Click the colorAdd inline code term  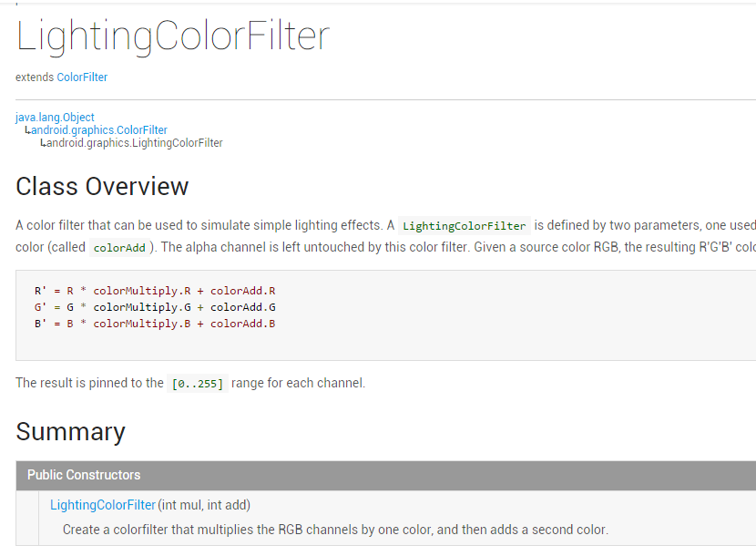coord(119,248)
